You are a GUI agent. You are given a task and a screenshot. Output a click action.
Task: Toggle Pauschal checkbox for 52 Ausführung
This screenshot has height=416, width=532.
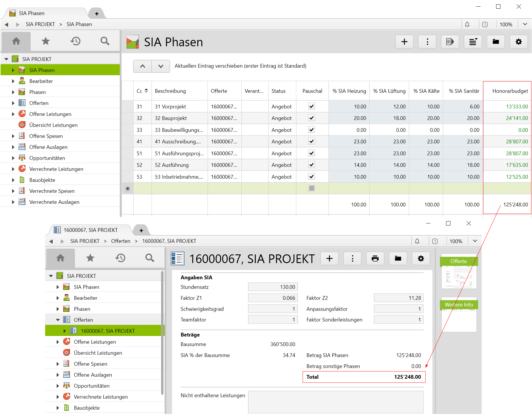311,165
